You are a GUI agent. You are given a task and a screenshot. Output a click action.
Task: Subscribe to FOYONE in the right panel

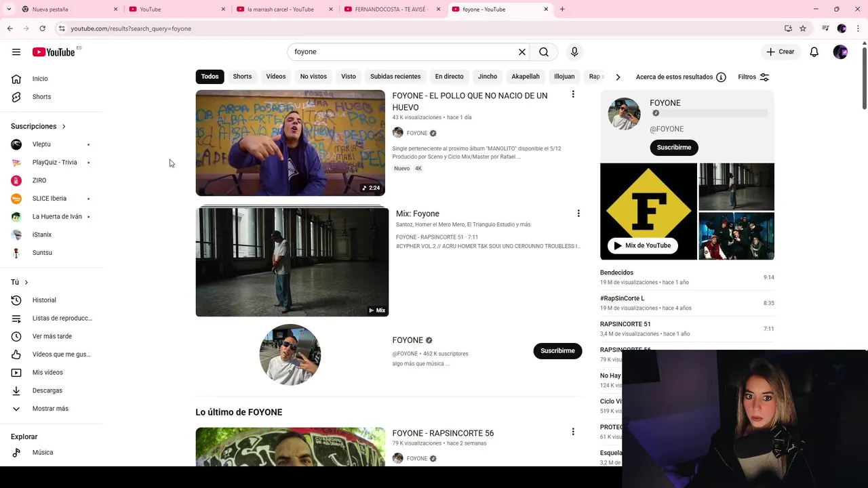click(674, 148)
